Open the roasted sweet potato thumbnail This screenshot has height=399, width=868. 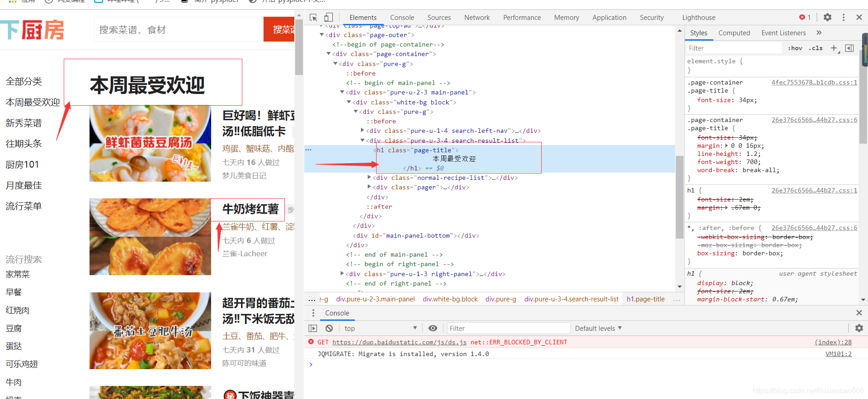(x=150, y=237)
